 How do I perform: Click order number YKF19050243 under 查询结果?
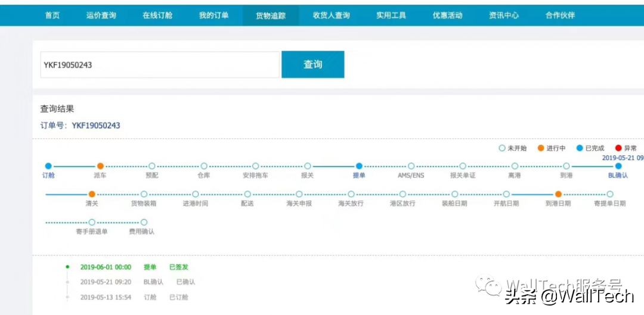(x=96, y=126)
